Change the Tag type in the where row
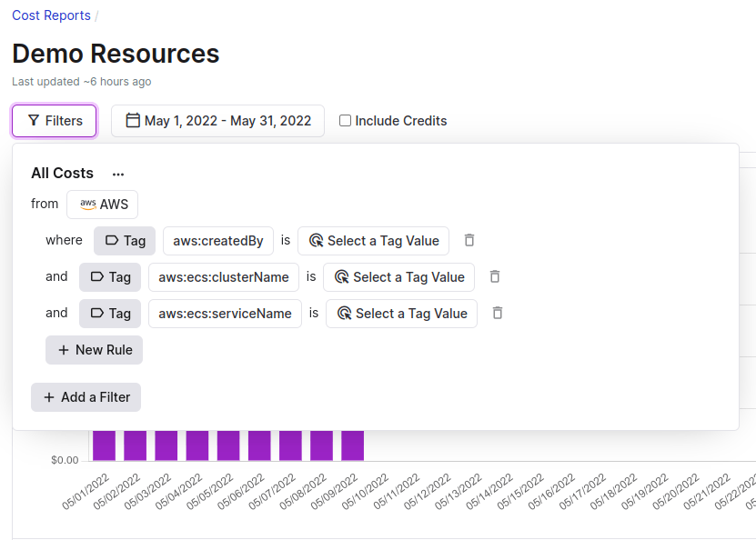The height and width of the screenshot is (540, 756). pos(125,241)
